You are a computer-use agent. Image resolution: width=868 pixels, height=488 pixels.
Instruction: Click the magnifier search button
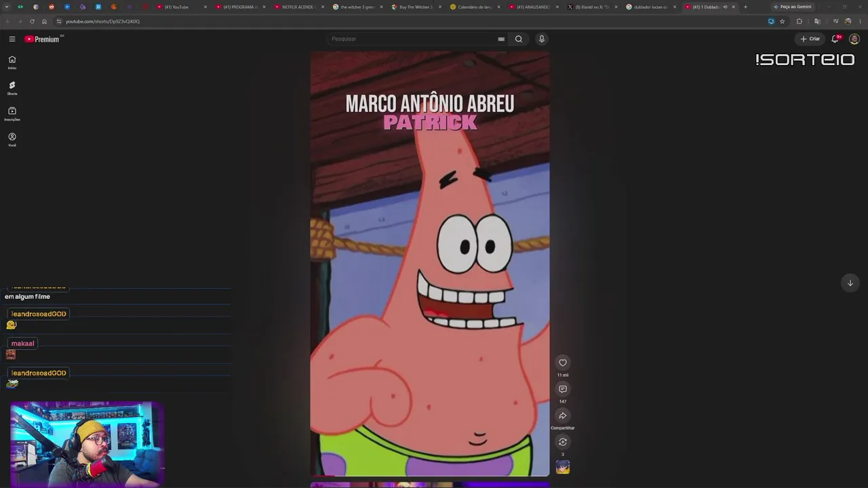click(519, 39)
